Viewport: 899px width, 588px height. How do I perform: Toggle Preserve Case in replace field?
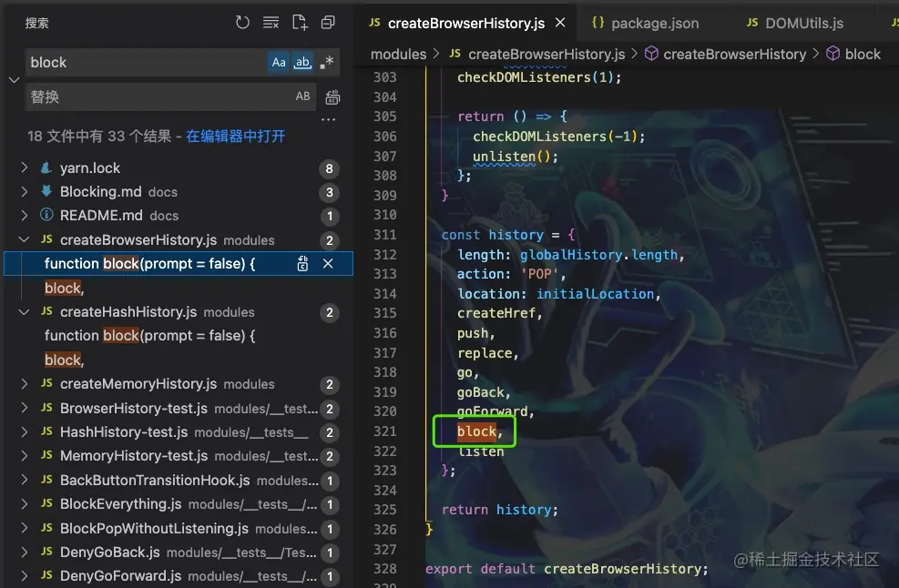(302, 96)
